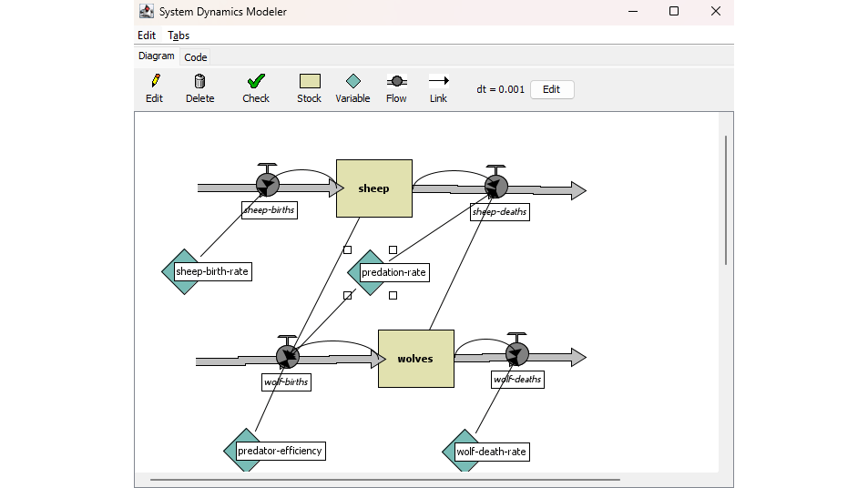Select the wolves stock box
Image resolution: width=868 pixels, height=488 pixels.
[416, 359]
